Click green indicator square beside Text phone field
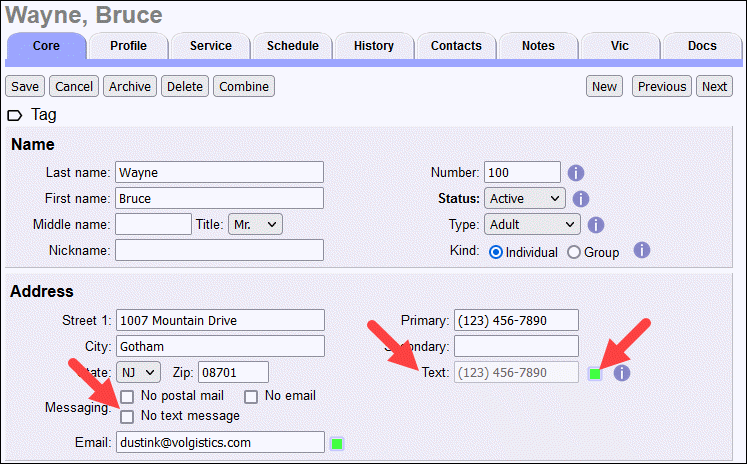 coord(595,374)
